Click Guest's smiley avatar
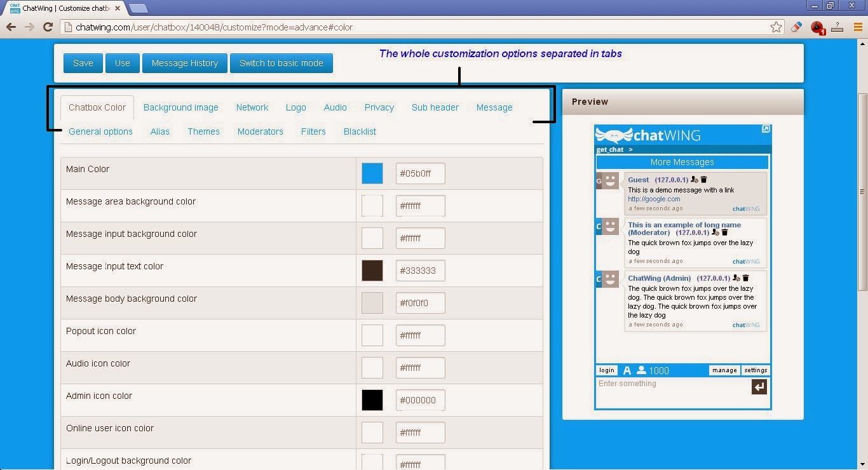The height and width of the screenshot is (470, 868). click(x=610, y=181)
